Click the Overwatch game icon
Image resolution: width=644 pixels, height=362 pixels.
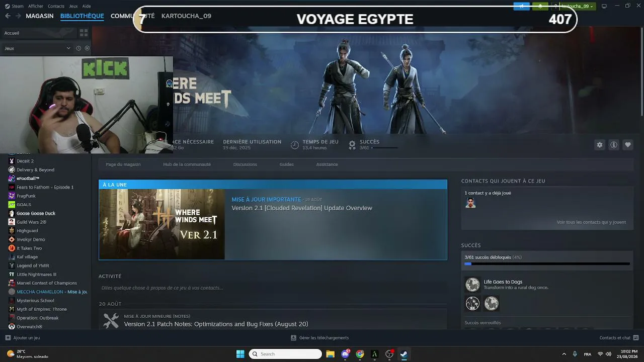[12, 327]
